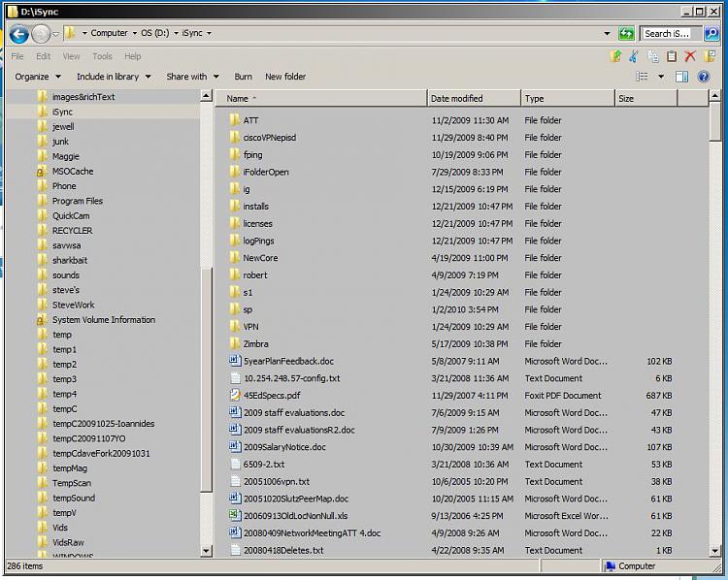Open the File menu
Viewport: 728px width, 580px height.
tap(17, 56)
